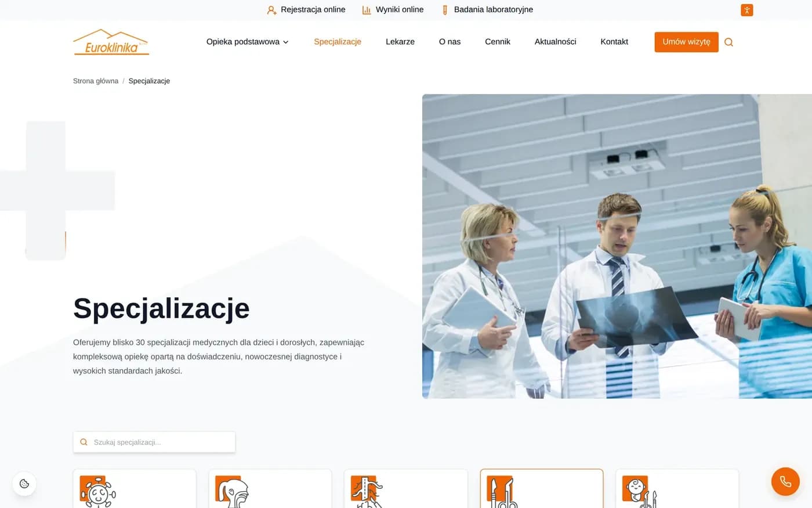The image size is (812, 508).
Task: Open the cookie settings icon
Action: pyautogui.click(x=24, y=484)
